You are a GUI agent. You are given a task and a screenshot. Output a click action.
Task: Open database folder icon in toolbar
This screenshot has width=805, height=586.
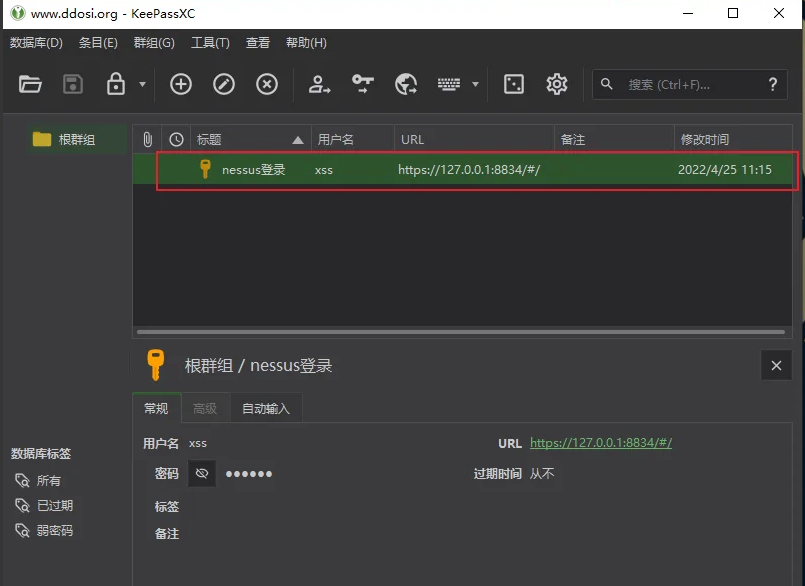[30, 84]
